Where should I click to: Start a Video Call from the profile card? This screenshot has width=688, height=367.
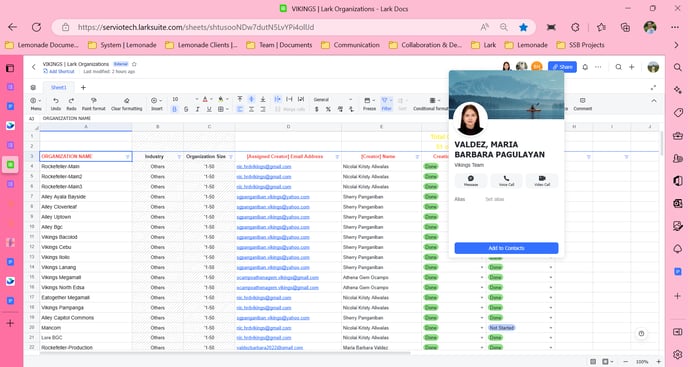tap(542, 180)
